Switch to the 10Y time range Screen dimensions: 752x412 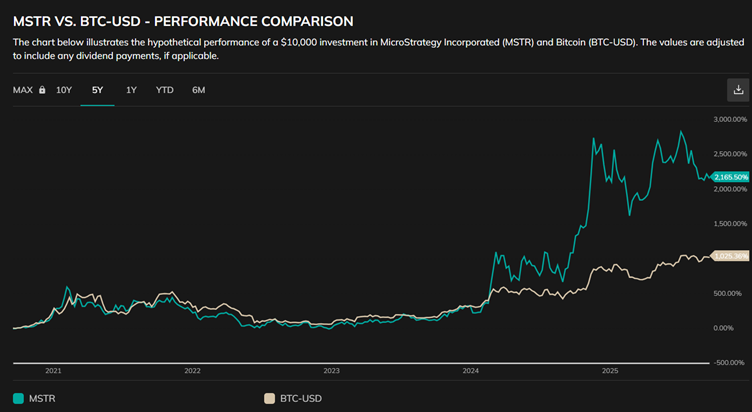64,90
